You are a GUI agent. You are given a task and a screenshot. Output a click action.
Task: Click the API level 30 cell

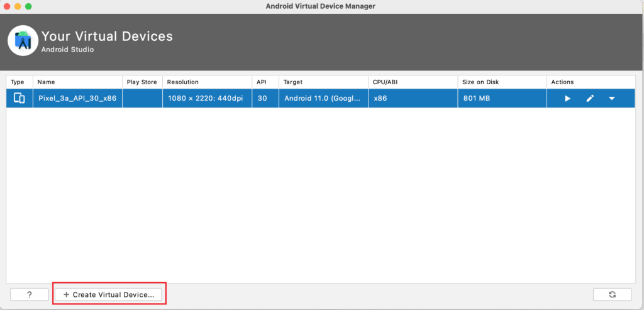point(265,99)
